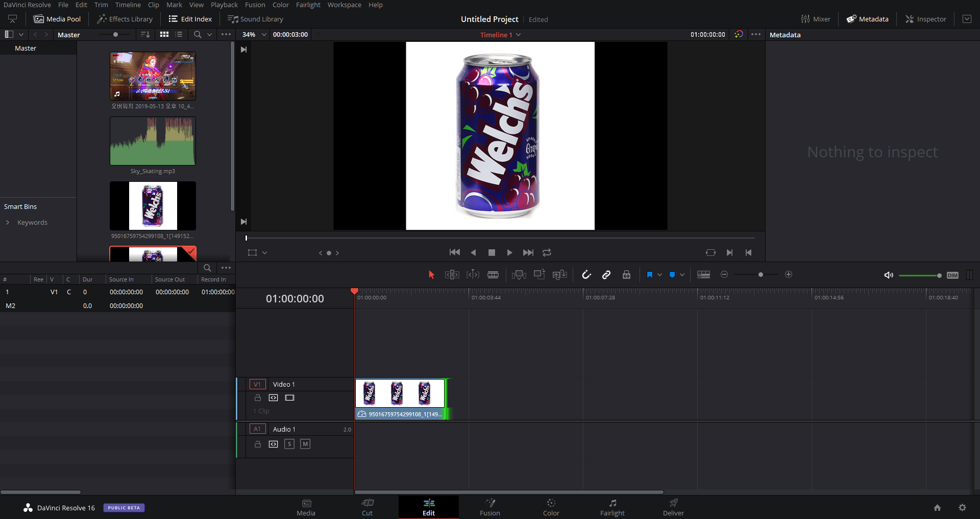Show the Mixer panel
This screenshot has width=980, height=519.
pyautogui.click(x=816, y=19)
